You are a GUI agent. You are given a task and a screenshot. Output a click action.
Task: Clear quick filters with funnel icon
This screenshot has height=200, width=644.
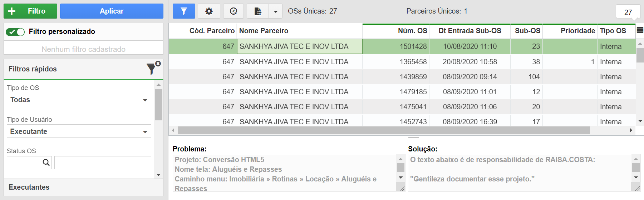tap(153, 68)
